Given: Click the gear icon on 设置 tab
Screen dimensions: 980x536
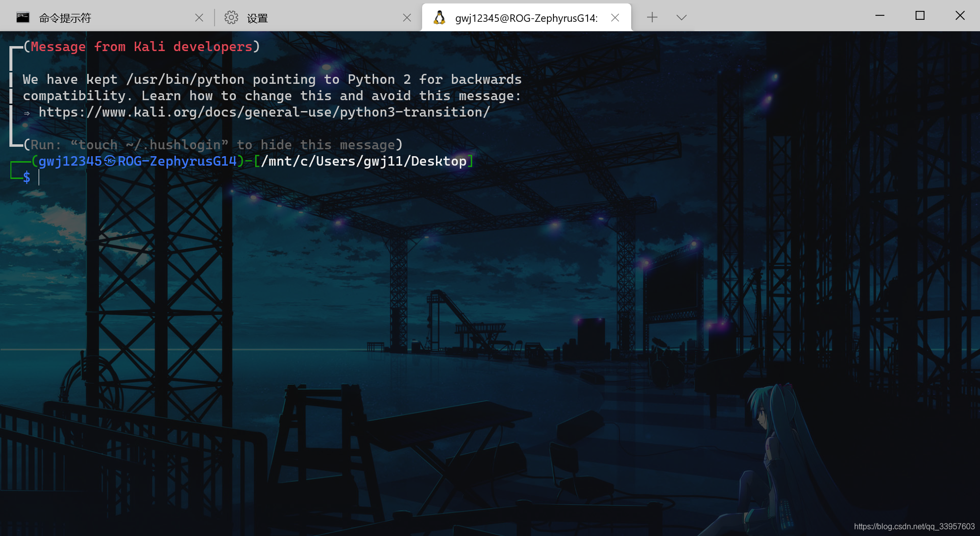Looking at the screenshot, I should 231,18.
